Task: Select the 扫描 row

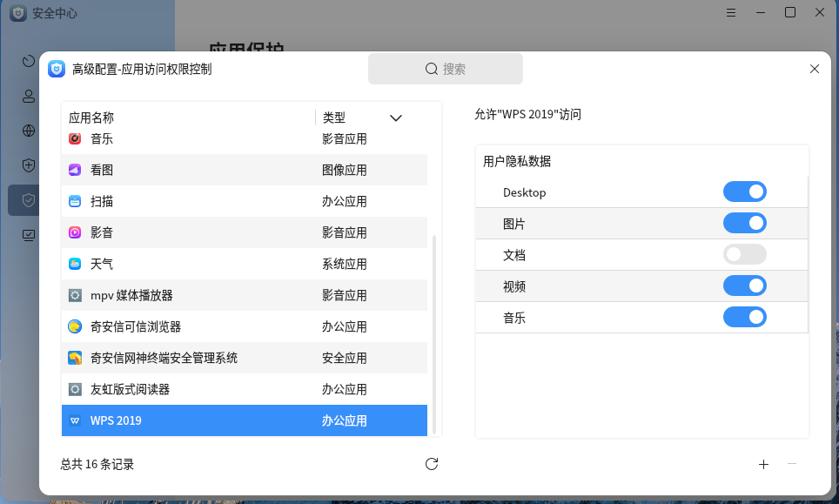Action: [x=245, y=201]
